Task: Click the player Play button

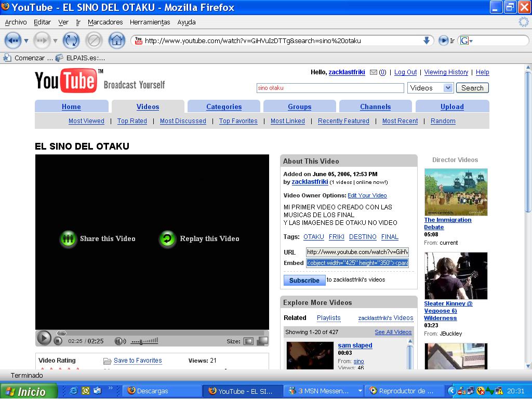Action: 44,338
